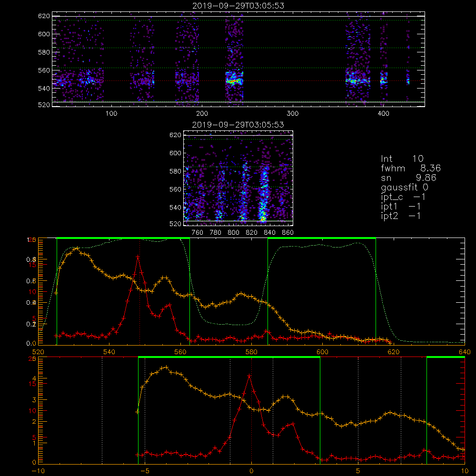Select the 'gaussfit 0' readout line
Screen dimensions: 476x476
tap(405, 187)
